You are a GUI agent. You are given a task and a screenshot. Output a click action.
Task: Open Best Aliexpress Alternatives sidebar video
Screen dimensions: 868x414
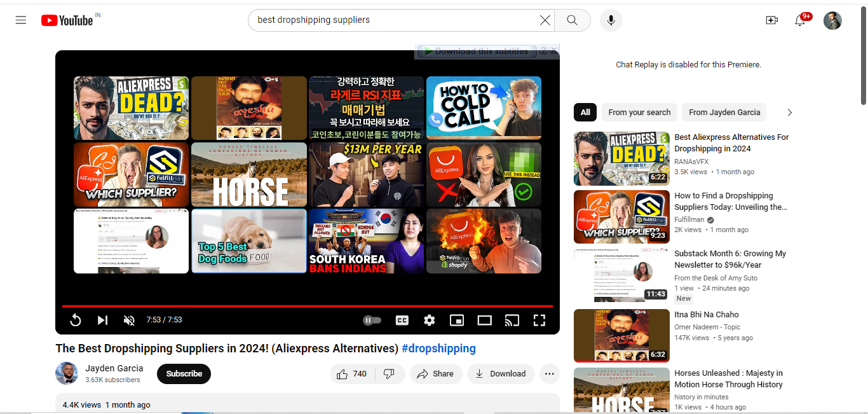[x=731, y=143]
